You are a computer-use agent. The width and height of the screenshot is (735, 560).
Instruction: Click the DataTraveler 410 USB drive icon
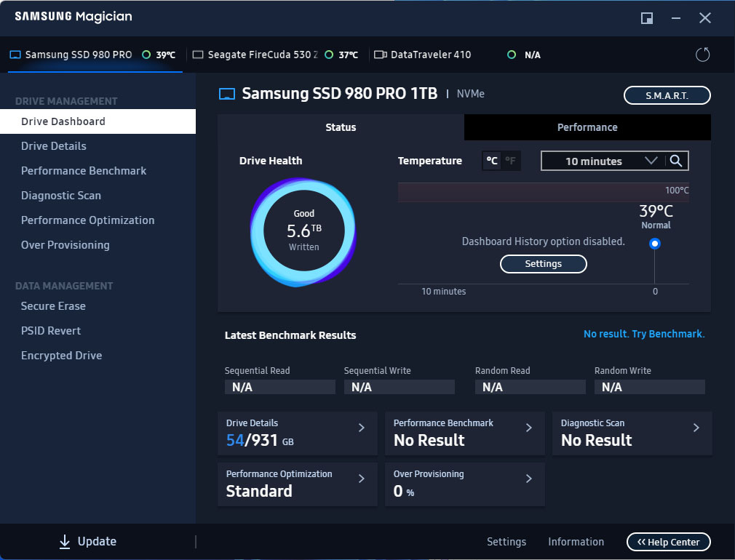(380, 55)
